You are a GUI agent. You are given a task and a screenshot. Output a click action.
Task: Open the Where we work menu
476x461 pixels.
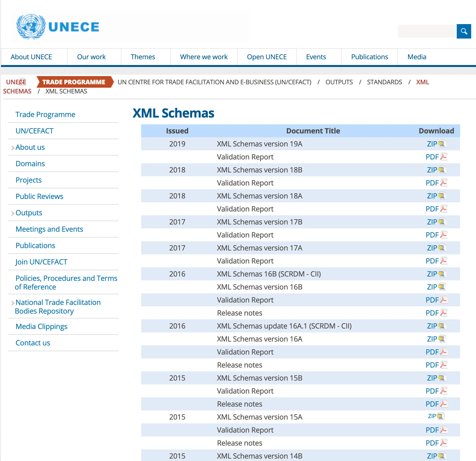(x=204, y=57)
